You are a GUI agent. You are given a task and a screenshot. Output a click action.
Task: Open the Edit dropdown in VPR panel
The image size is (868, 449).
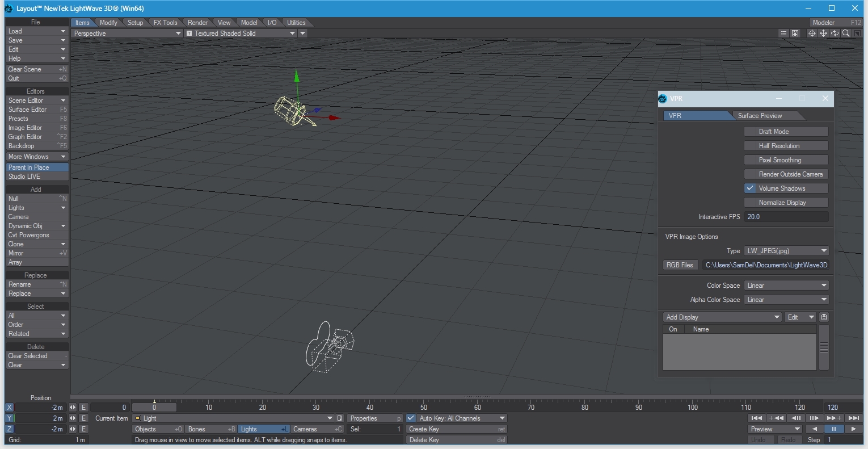coord(800,317)
